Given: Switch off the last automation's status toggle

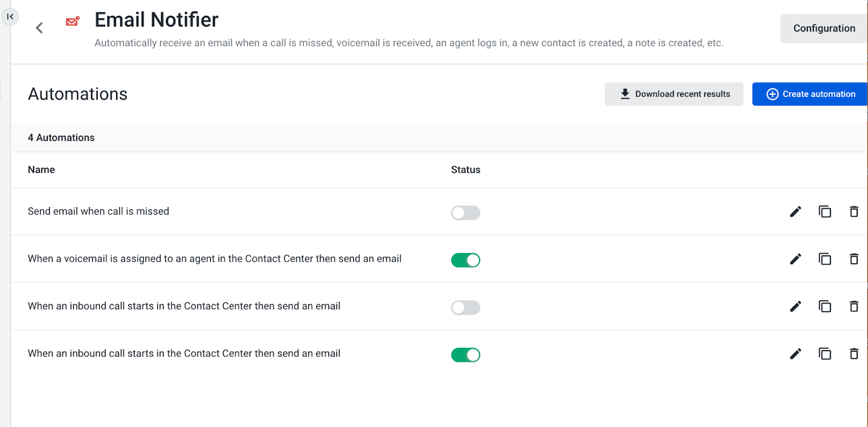Looking at the screenshot, I should point(465,355).
